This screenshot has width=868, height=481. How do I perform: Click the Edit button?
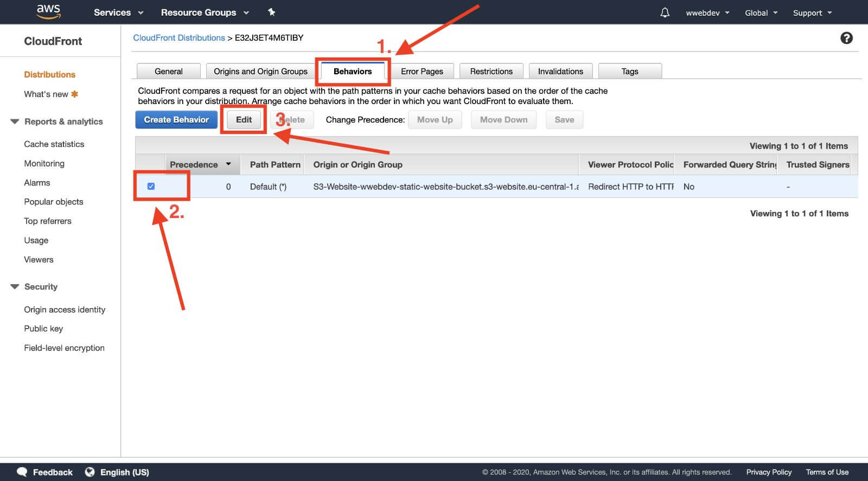point(244,119)
